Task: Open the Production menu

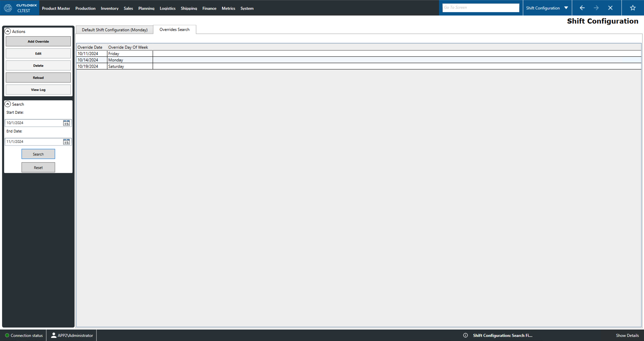Action: pos(85,8)
